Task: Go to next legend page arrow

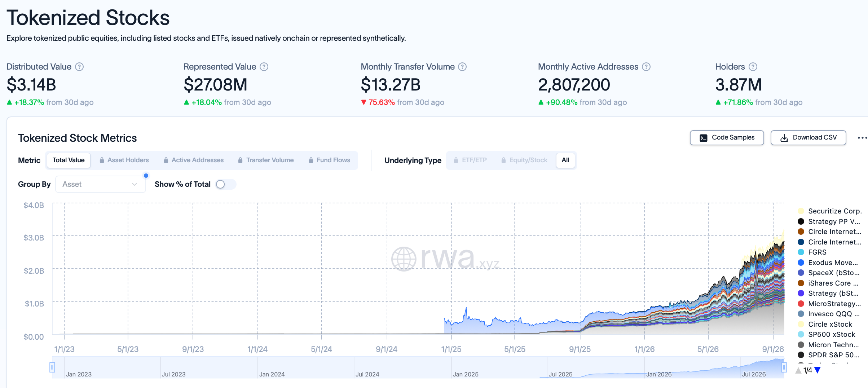Action: coord(818,370)
